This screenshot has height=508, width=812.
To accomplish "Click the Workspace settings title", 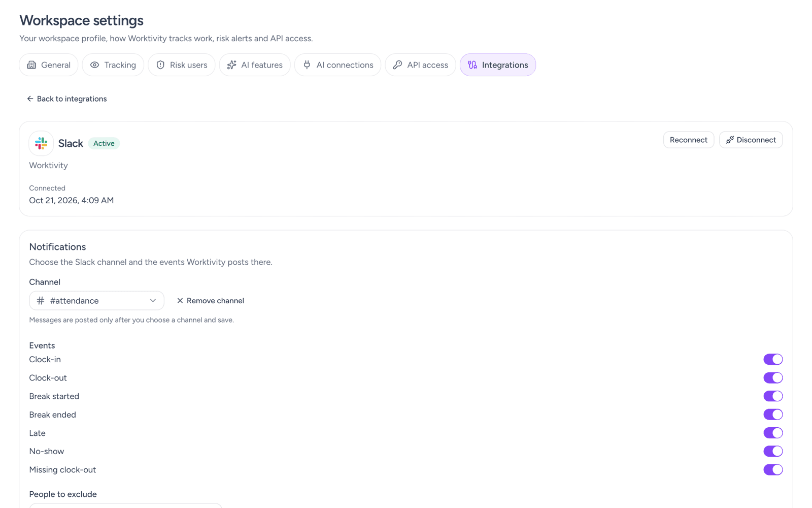I will point(81,20).
